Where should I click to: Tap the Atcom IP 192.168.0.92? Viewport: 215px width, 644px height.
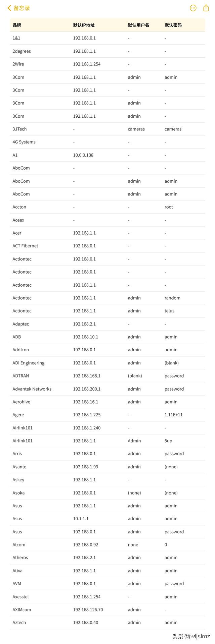click(86, 545)
